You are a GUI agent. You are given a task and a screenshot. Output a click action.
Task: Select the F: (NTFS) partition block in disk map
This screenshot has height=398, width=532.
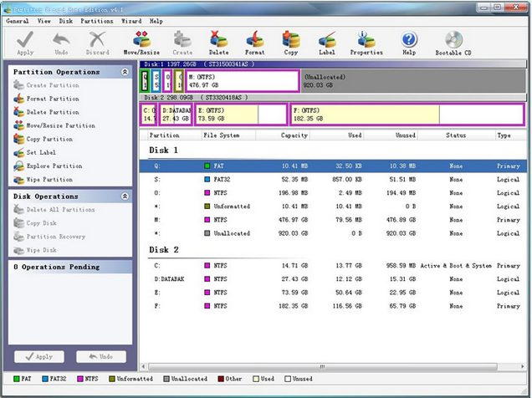tap(407, 114)
